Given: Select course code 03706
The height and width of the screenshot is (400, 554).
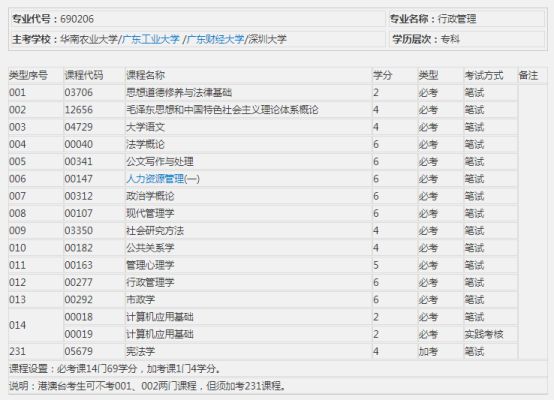Looking at the screenshot, I should click(x=78, y=93).
